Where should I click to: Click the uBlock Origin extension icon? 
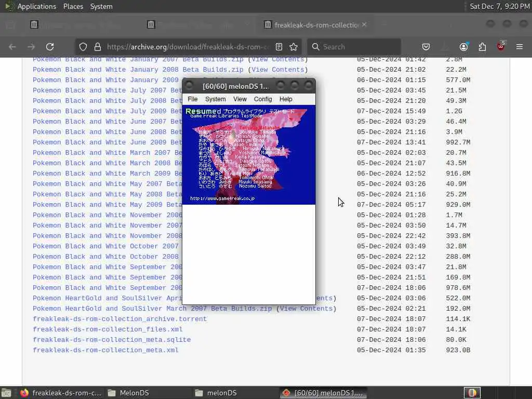coord(501,46)
